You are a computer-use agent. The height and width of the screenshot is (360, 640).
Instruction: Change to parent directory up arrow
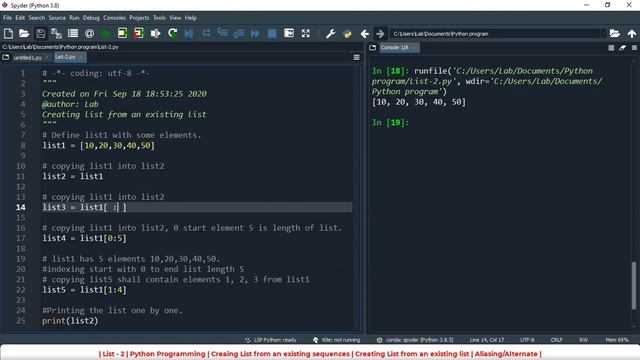coord(631,33)
